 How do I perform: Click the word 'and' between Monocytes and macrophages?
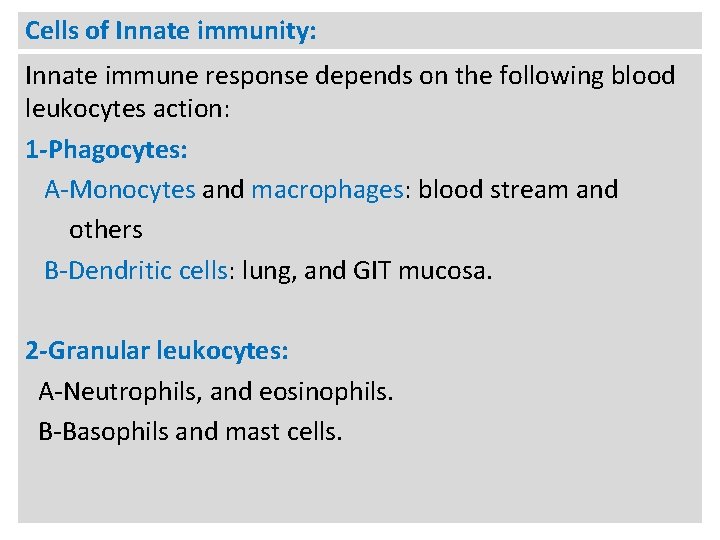(223, 190)
